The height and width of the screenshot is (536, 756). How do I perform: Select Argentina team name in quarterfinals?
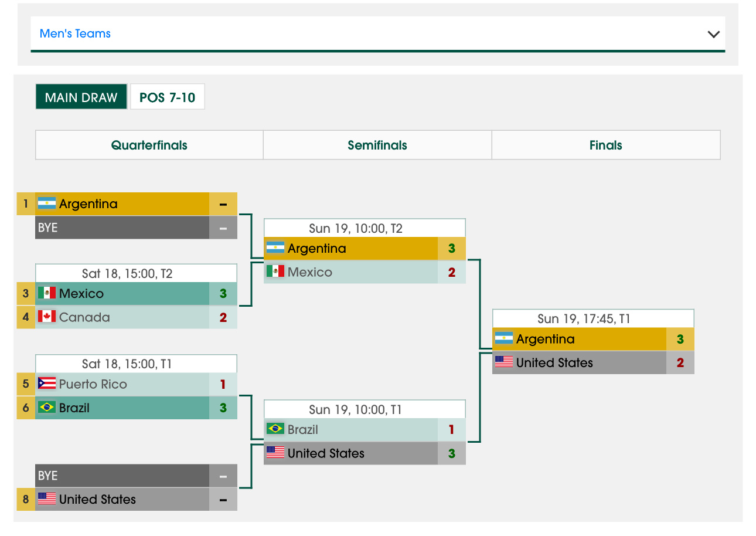click(88, 204)
